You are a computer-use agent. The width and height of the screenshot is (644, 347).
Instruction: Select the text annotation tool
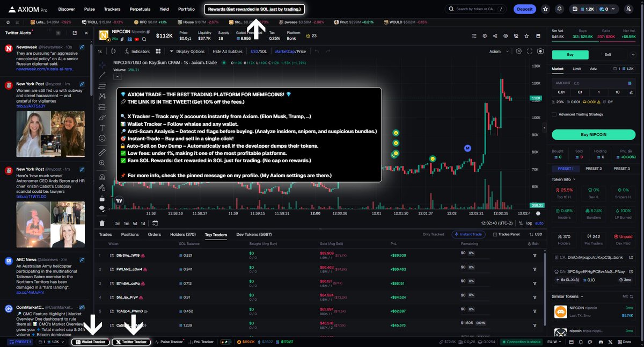coord(102,128)
